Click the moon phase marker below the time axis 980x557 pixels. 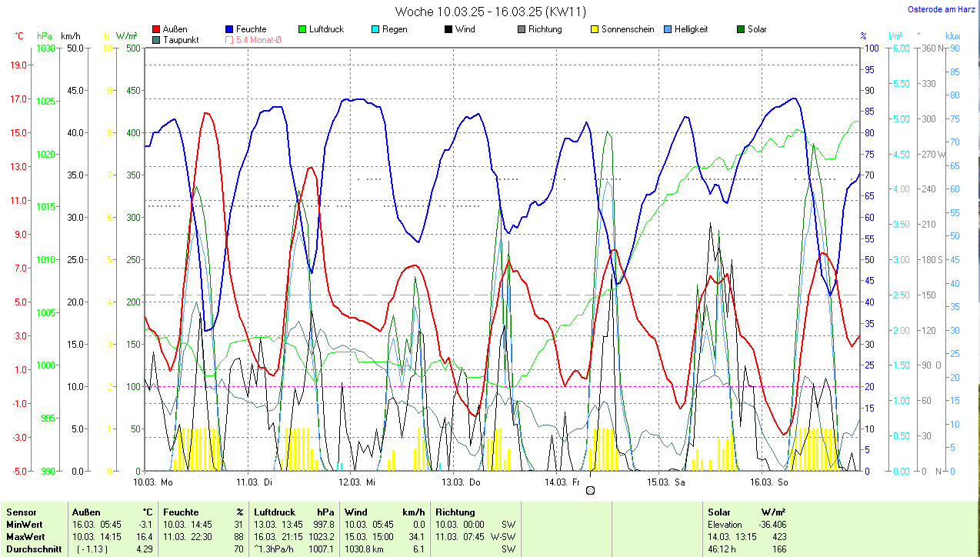590,491
